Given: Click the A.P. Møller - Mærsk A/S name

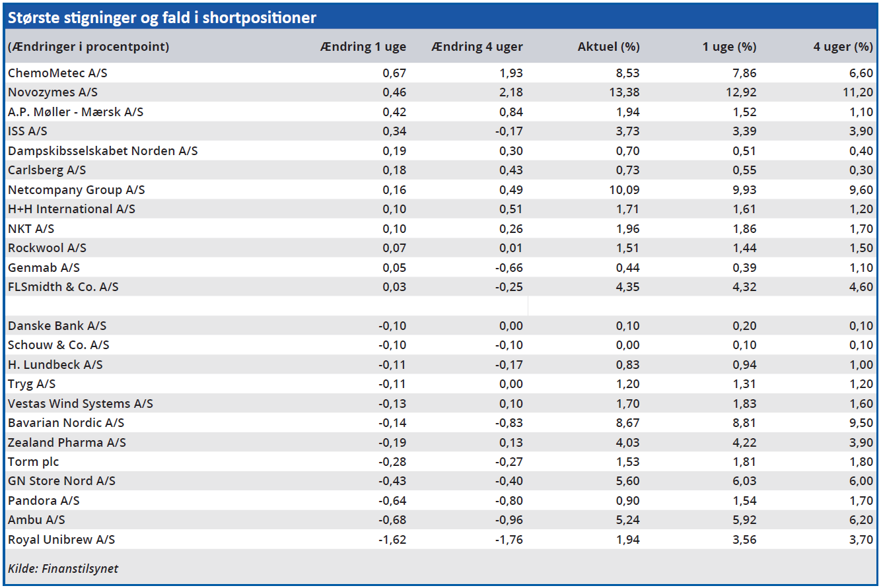Looking at the screenshot, I should point(75,112).
